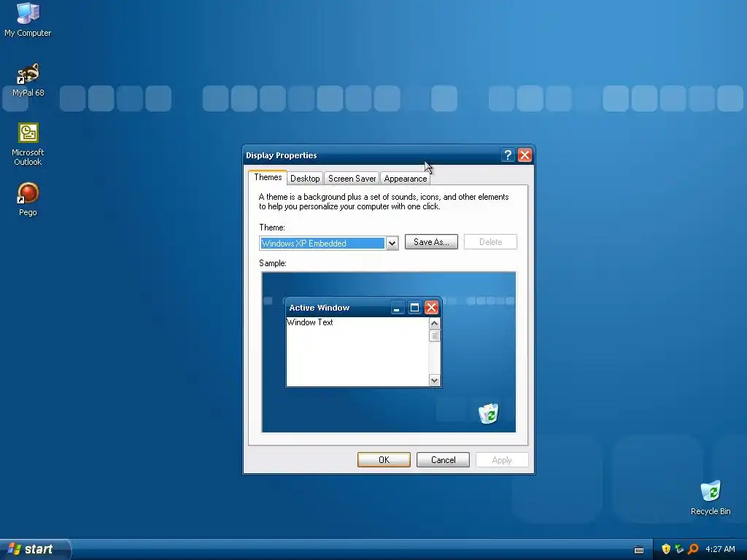
Task: Select the My Computer desktop icon
Action: [28, 19]
